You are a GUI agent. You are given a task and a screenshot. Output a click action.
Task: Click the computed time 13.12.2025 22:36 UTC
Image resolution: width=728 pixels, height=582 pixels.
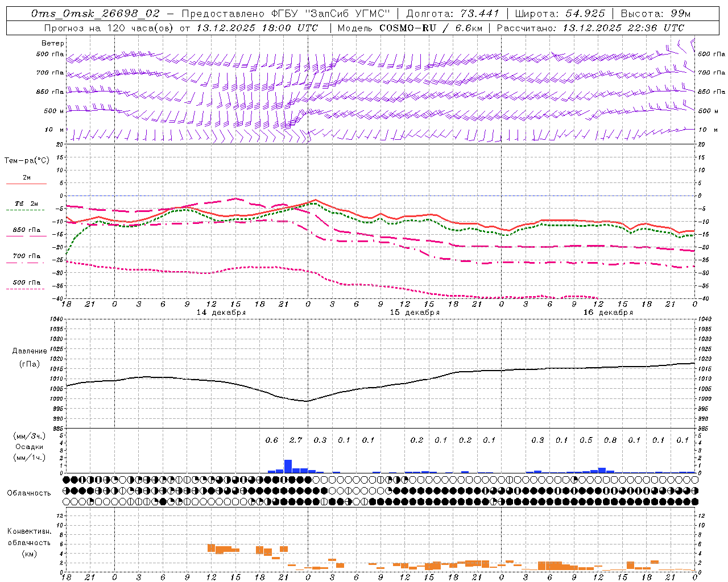[623, 28]
